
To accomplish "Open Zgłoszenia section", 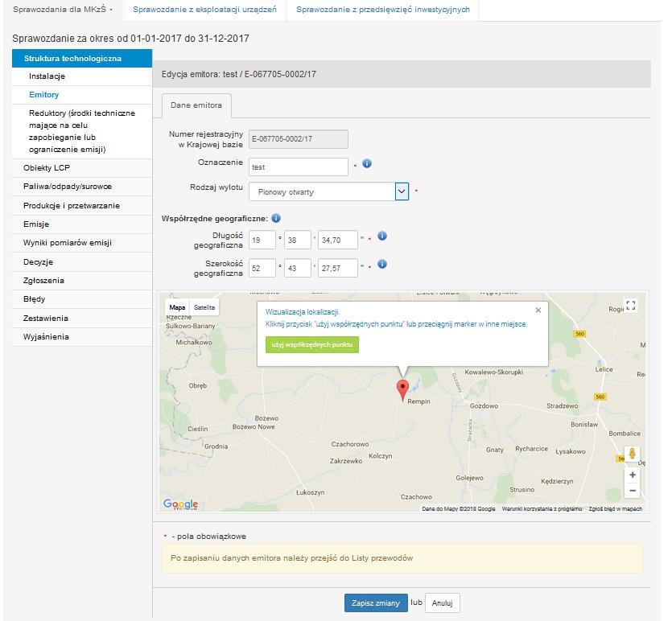I will point(82,281).
